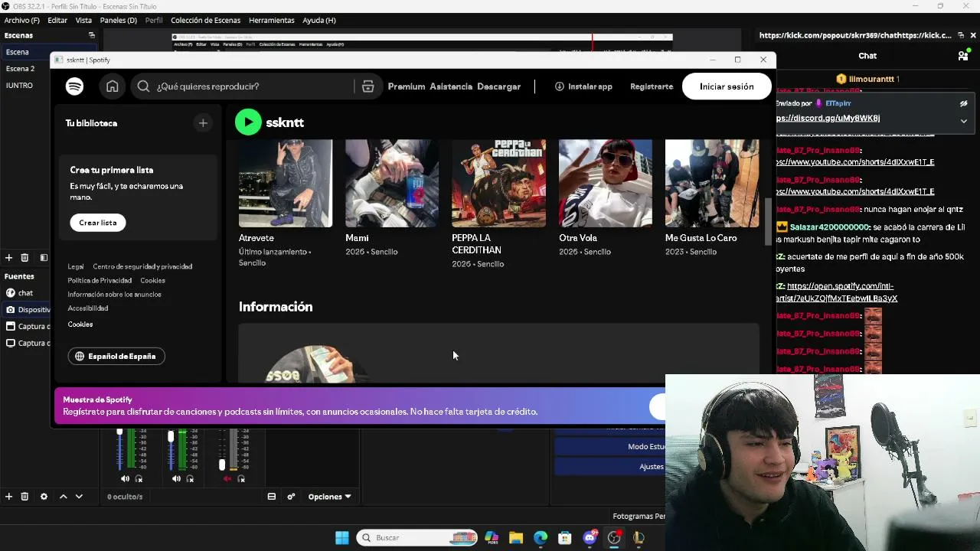Open the Vista menu in OBS

pyautogui.click(x=83, y=20)
